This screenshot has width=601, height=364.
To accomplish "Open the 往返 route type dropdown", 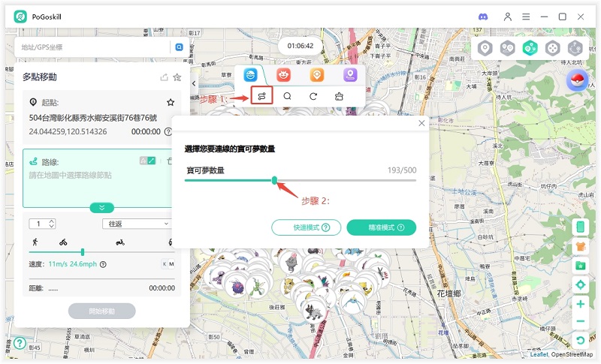I will [x=137, y=224].
